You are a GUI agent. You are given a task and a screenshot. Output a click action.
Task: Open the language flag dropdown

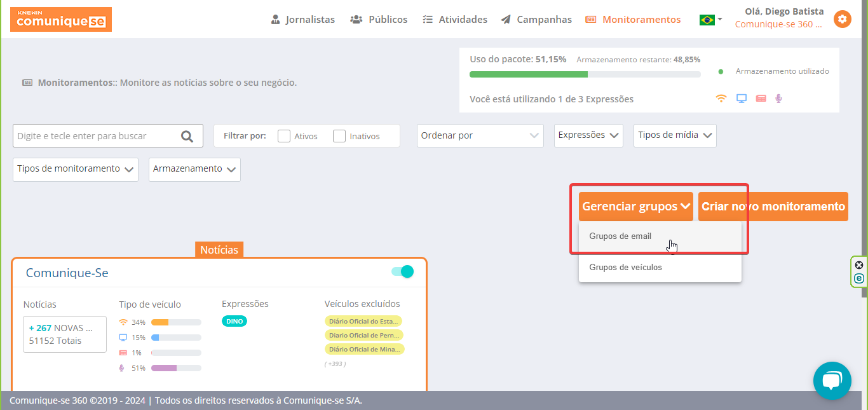[x=710, y=20]
